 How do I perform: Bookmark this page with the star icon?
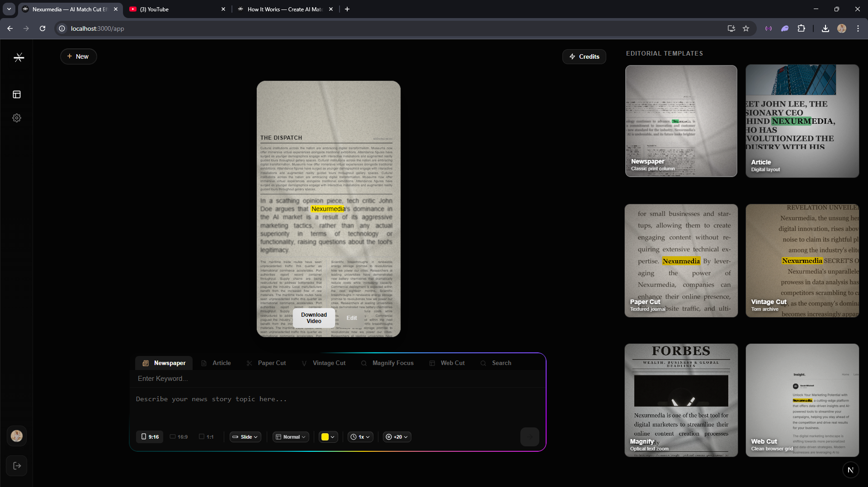746,28
